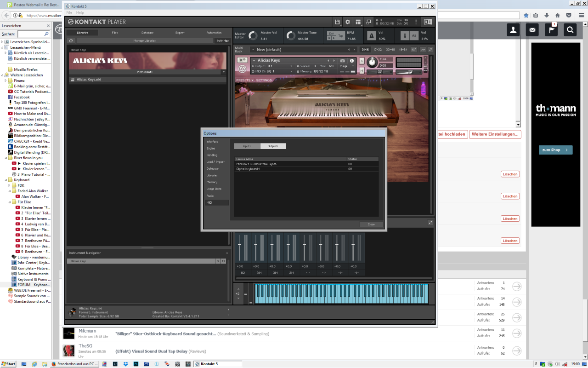588x368 pixels.
Task: Click the Master Vol knob
Action: click(x=253, y=35)
